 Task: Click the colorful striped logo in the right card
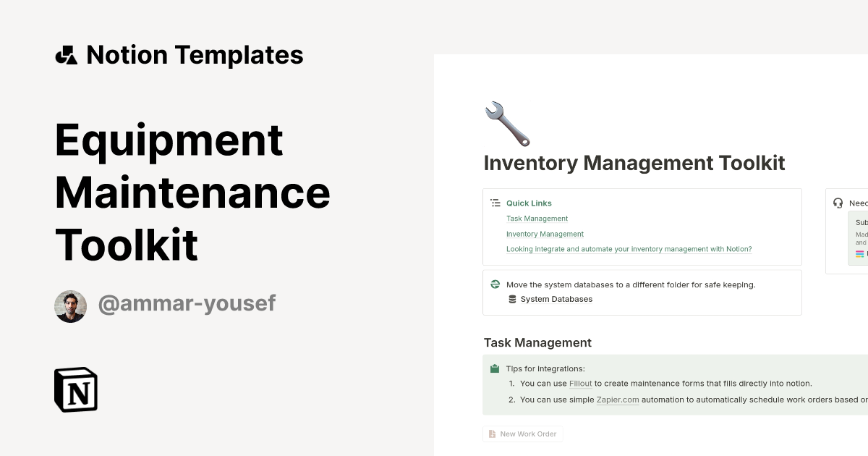pos(857,253)
